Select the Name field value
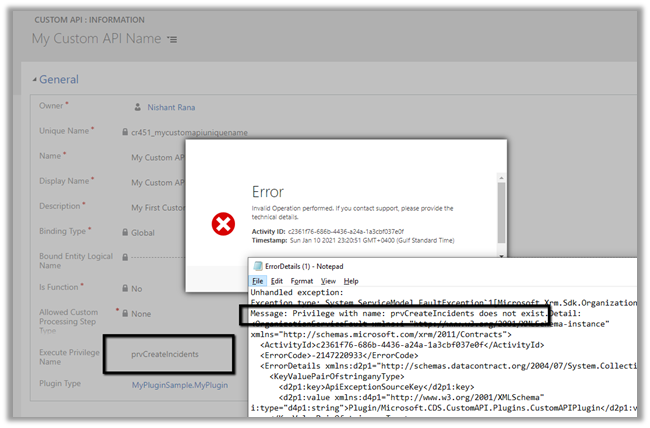 pos(150,157)
